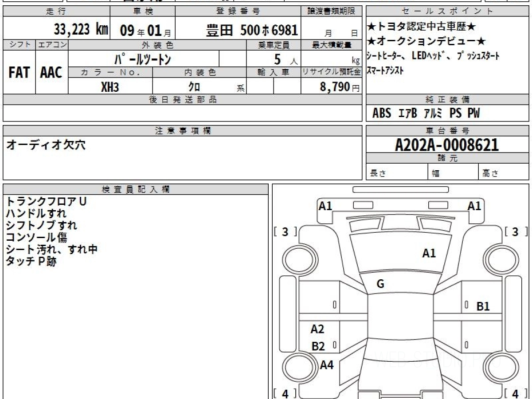The image size is (532, 399).
Task: Select the color code XH3
Action: 110,87
